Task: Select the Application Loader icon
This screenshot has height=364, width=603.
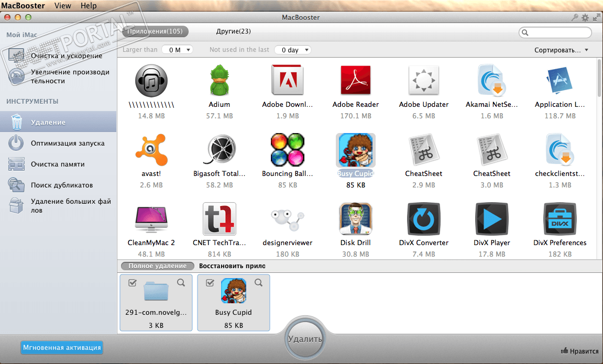Action: [x=560, y=80]
